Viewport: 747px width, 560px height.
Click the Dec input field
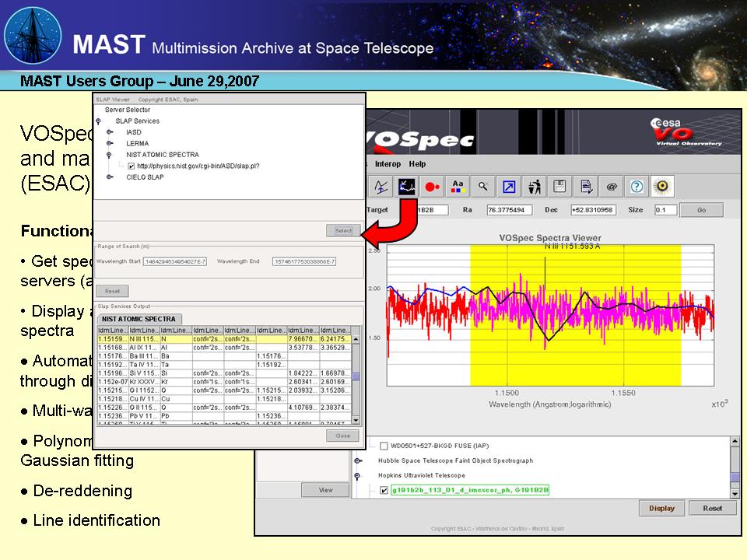tap(593, 210)
